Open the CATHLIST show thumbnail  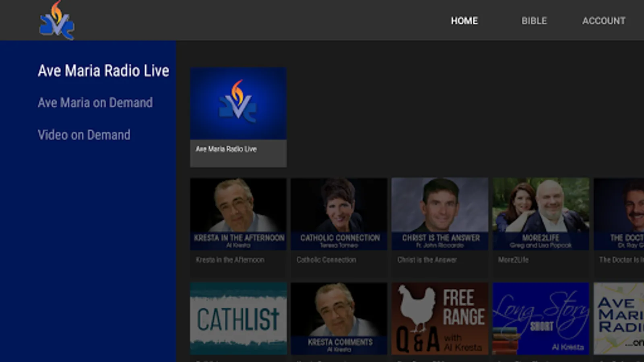238,319
